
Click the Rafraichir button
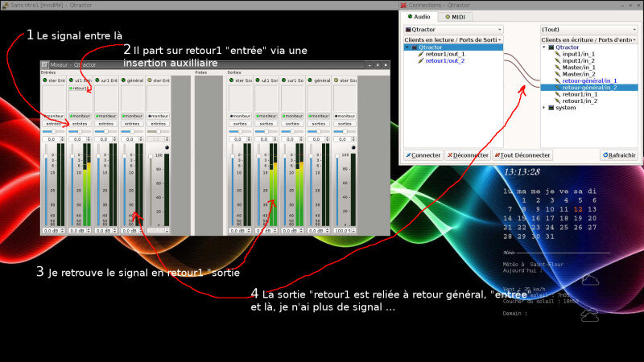pos(619,155)
